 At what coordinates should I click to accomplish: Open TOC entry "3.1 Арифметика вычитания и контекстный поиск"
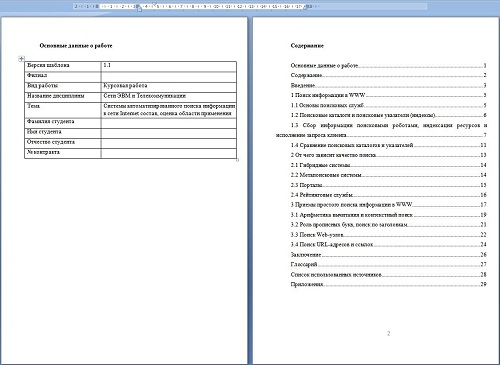pos(388,215)
